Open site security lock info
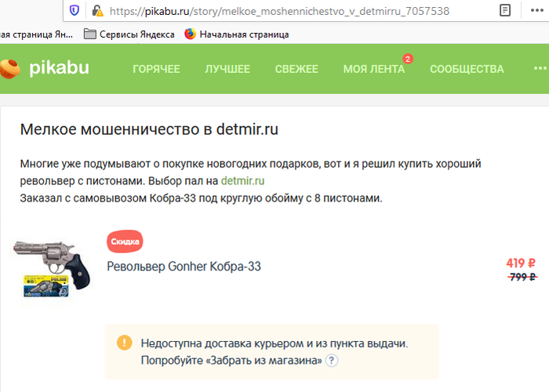This screenshot has height=392, width=549. (97, 11)
